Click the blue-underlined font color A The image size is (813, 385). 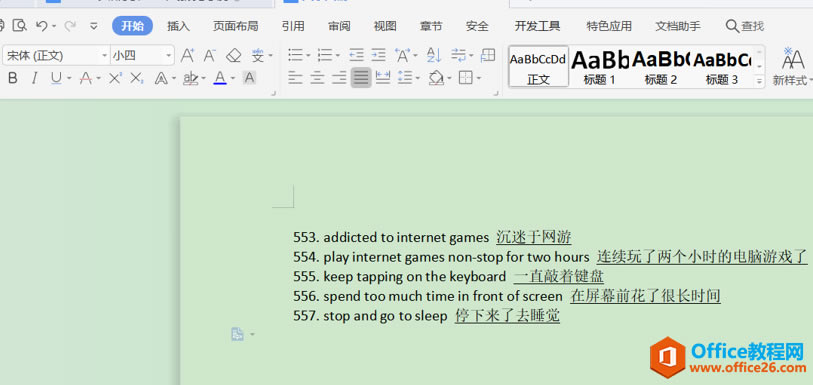pos(220,78)
